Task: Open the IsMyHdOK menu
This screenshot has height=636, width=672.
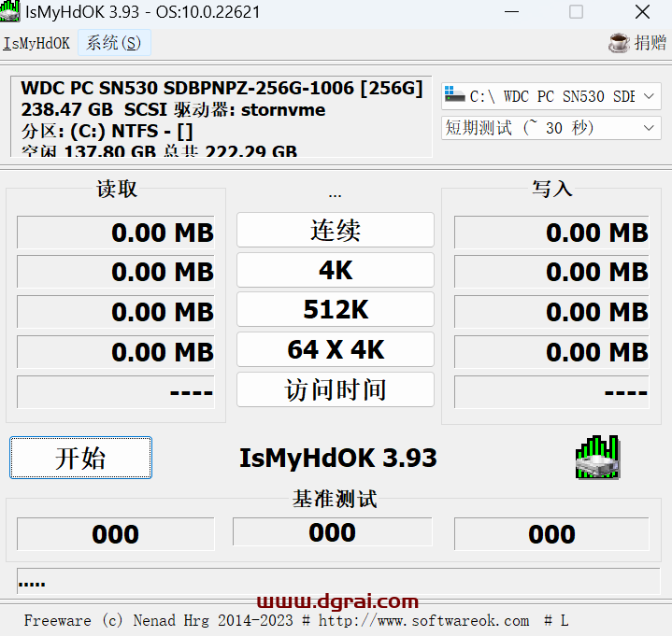Action: click(x=36, y=43)
